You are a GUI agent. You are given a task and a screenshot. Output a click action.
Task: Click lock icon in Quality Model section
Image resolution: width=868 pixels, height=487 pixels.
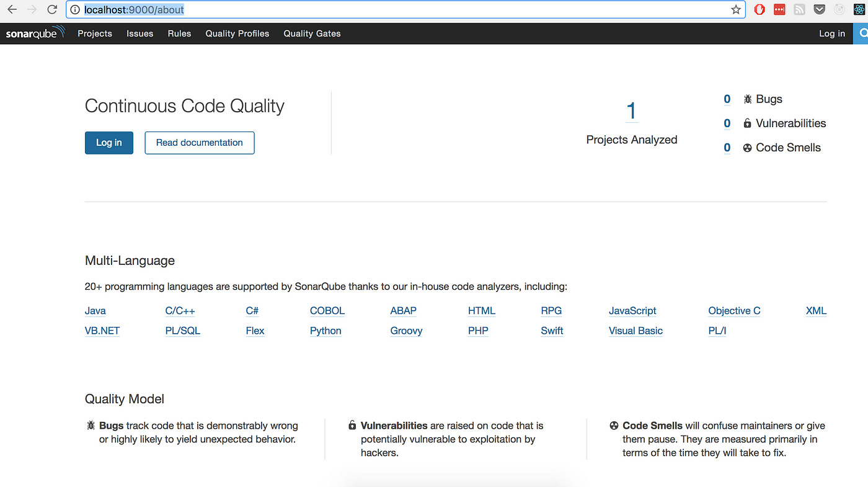click(x=352, y=426)
